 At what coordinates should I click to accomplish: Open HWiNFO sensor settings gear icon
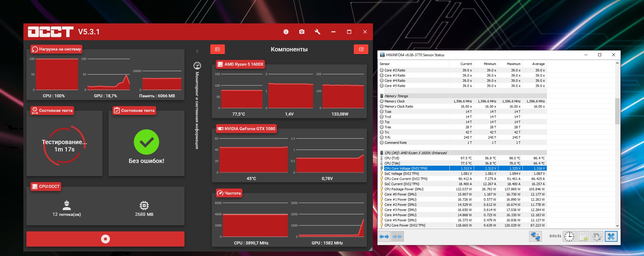tap(597, 237)
